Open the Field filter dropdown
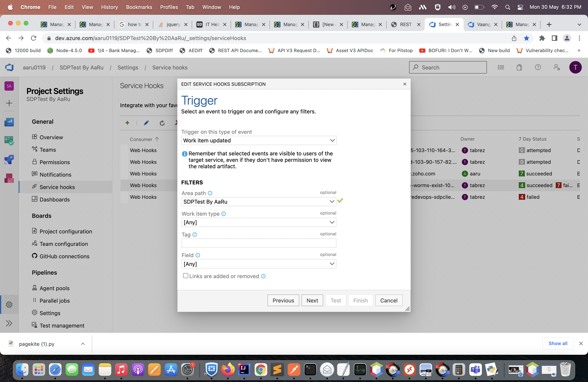 pos(259,264)
